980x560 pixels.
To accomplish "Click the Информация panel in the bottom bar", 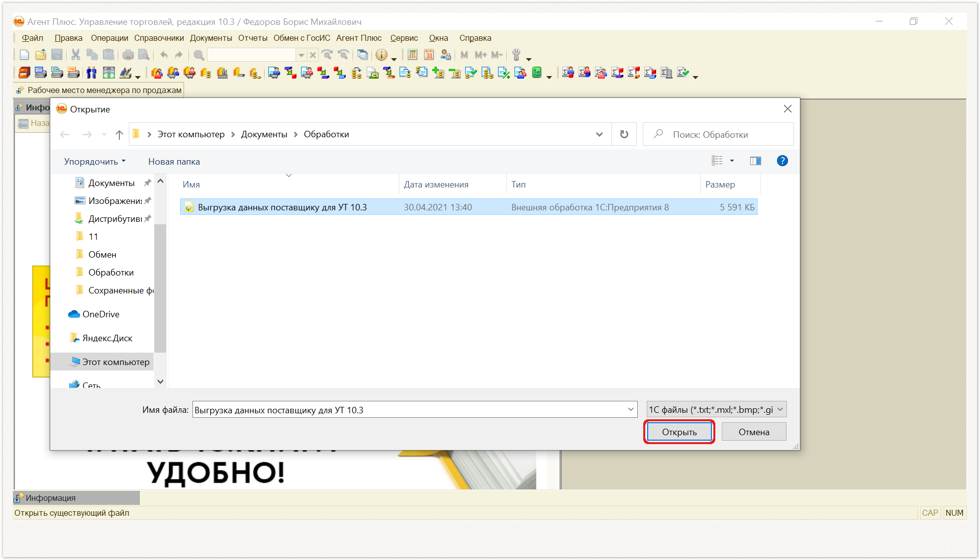I will tap(76, 498).
